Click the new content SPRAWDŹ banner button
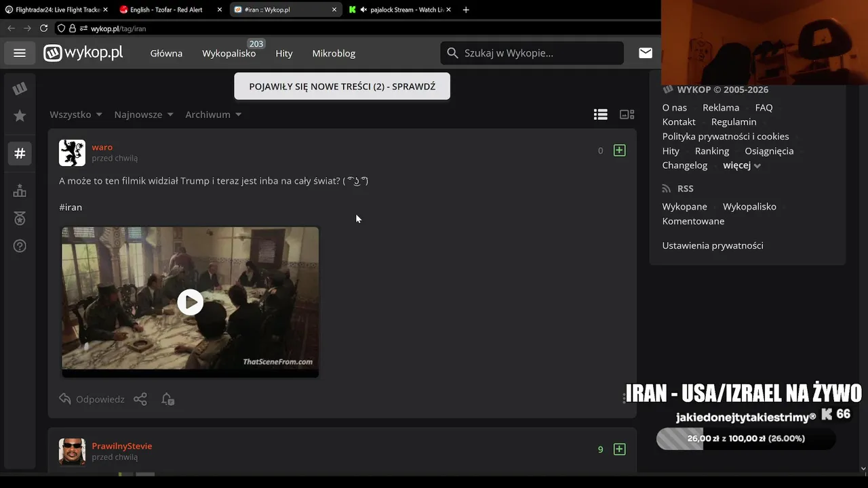 point(342,86)
